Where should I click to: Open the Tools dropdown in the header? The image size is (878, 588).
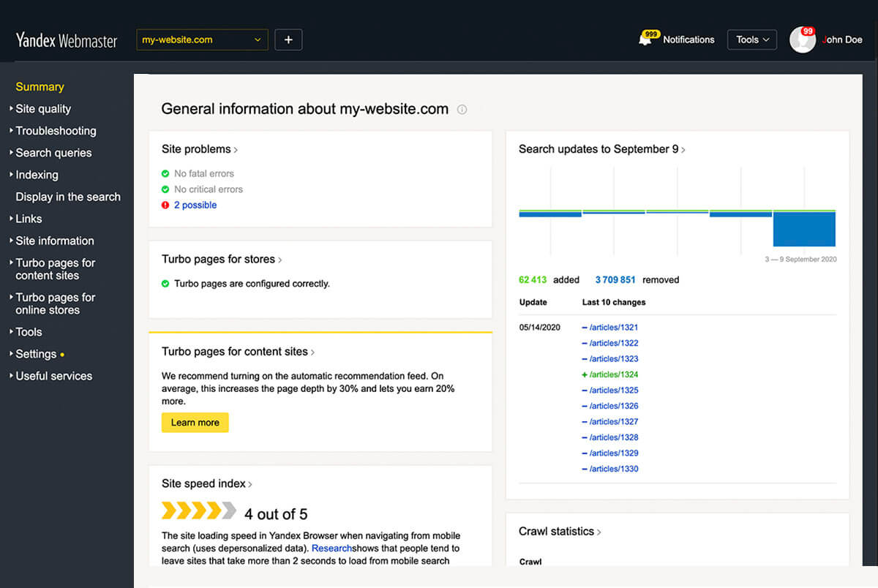[x=751, y=39]
